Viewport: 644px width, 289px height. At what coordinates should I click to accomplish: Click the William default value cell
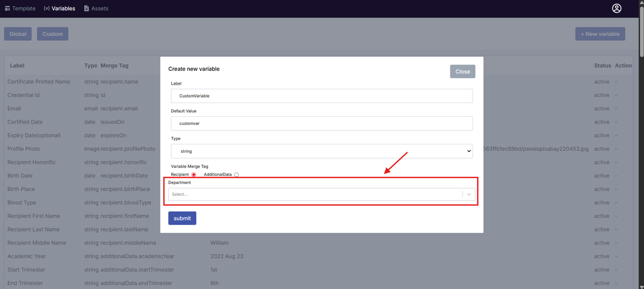[x=219, y=243]
